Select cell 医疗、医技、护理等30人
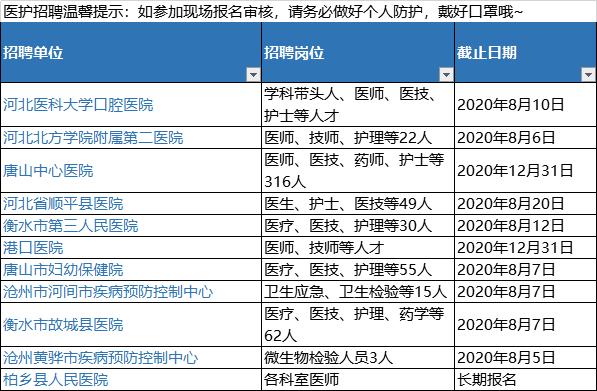597x391 pixels. [358, 226]
